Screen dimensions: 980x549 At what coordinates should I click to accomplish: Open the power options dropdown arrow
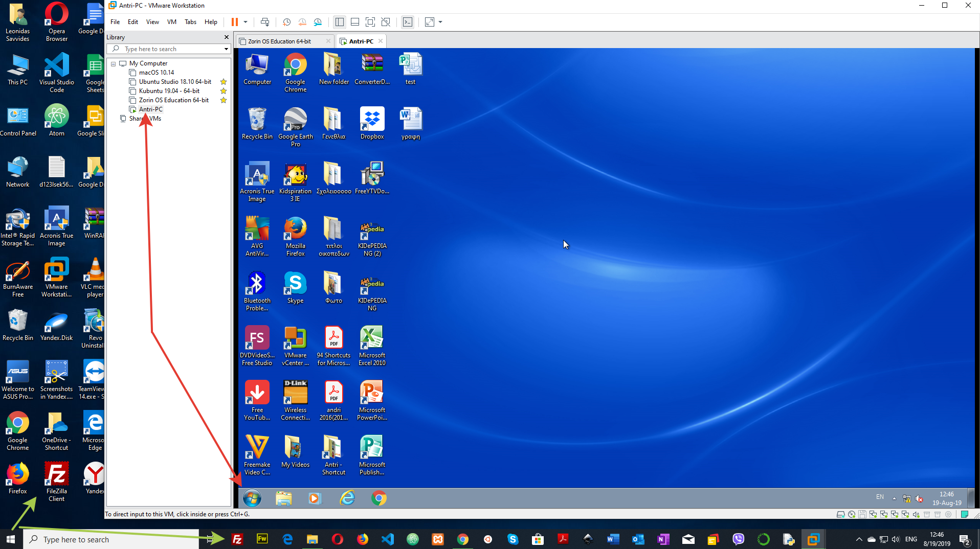click(246, 22)
